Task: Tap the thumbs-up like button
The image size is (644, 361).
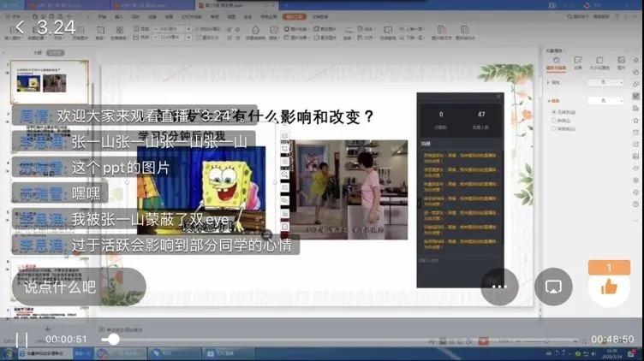Action: point(609,287)
